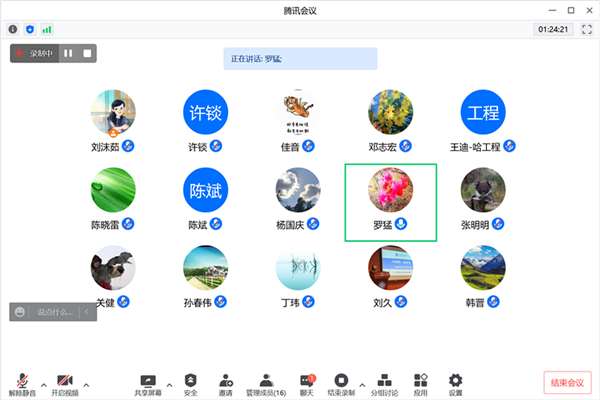The width and height of the screenshot is (600, 400).
Task: Click the 说点什么 chat input box
Action: 55,312
